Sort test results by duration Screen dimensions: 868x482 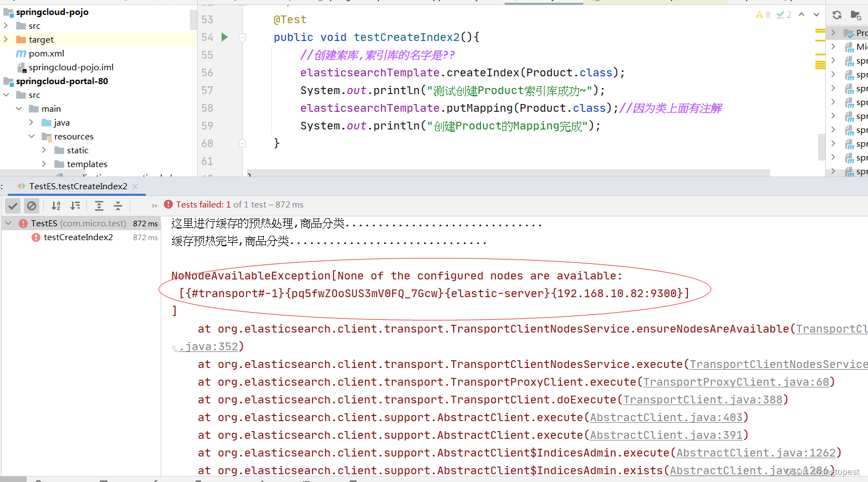(x=75, y=205)
